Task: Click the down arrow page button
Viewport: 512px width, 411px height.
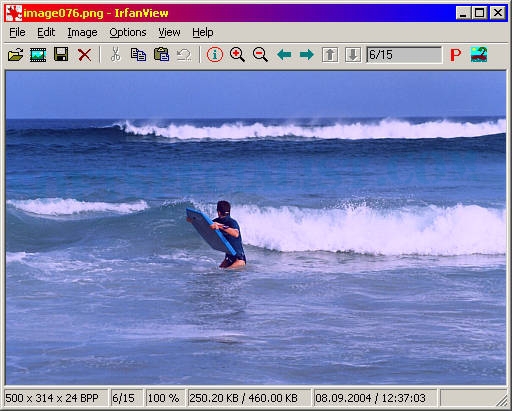Action: 353,55
